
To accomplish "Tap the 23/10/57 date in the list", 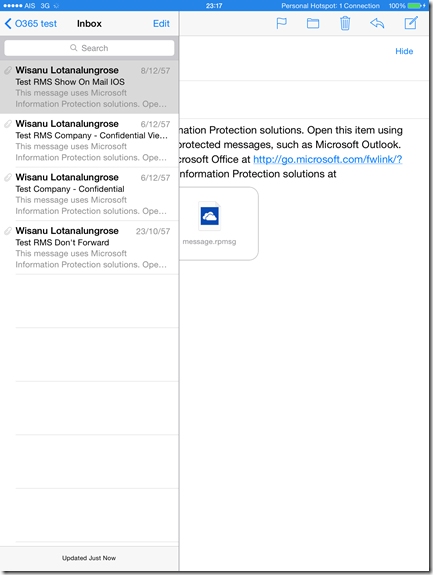I will [153, 231].
